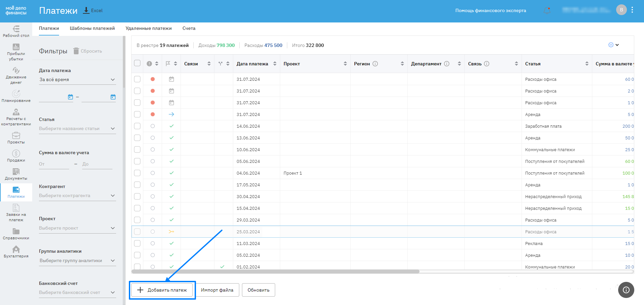Open Расчеты с контрагентами section

coord(16,117)
